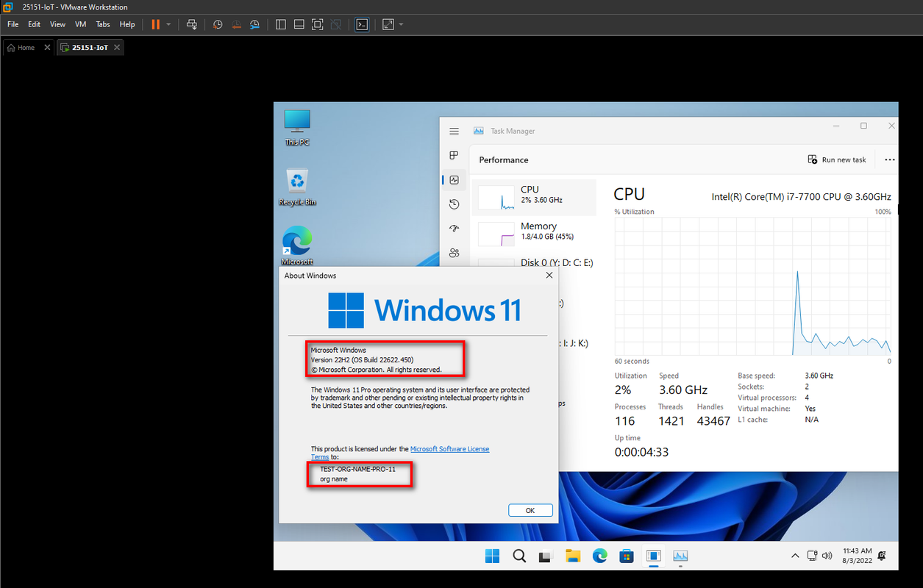Toggle the console view icon

tap(361, 24)
